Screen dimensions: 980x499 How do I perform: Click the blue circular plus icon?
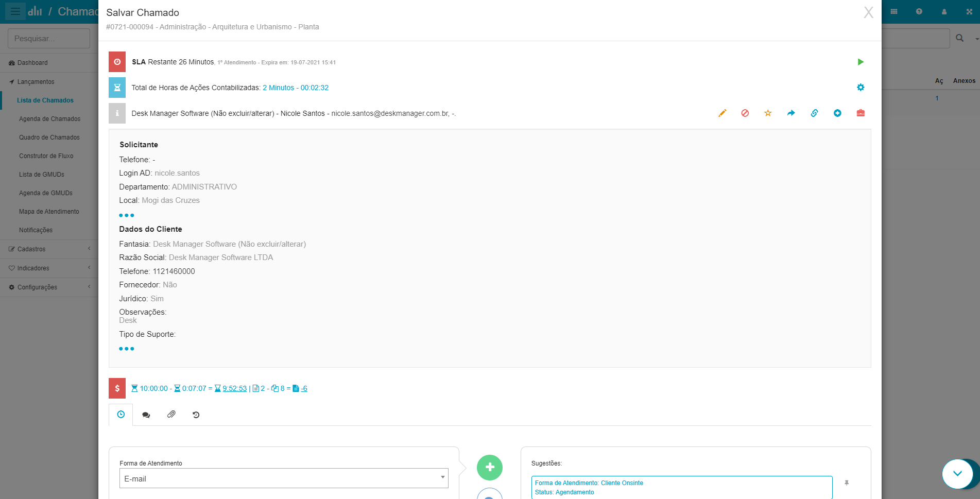point(837,113)
